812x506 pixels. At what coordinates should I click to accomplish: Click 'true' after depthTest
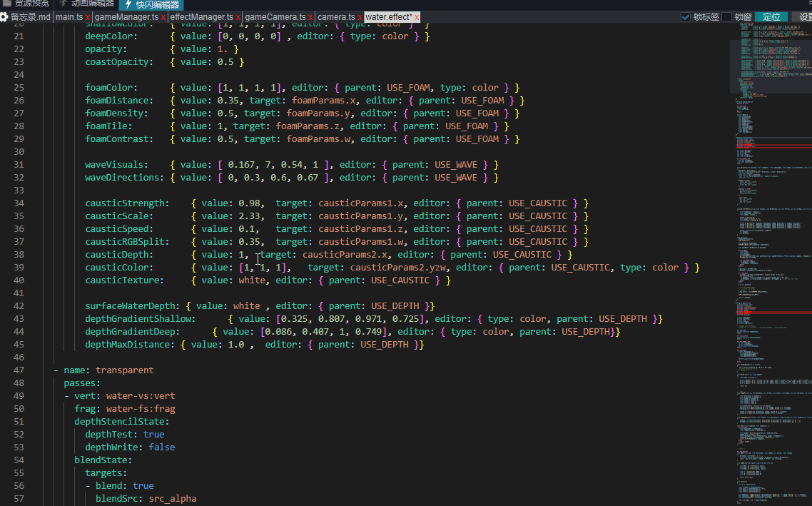click(x=154, y=435)
